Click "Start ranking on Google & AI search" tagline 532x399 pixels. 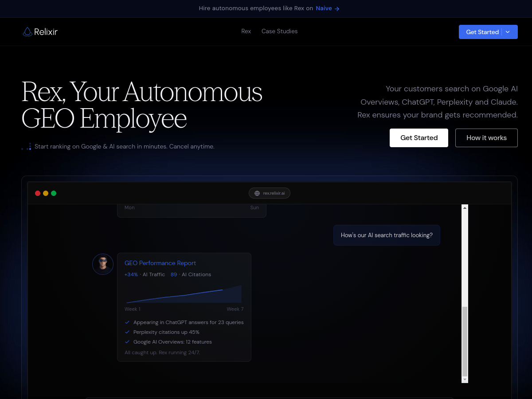pyautogui.click(x=125, y=146)
